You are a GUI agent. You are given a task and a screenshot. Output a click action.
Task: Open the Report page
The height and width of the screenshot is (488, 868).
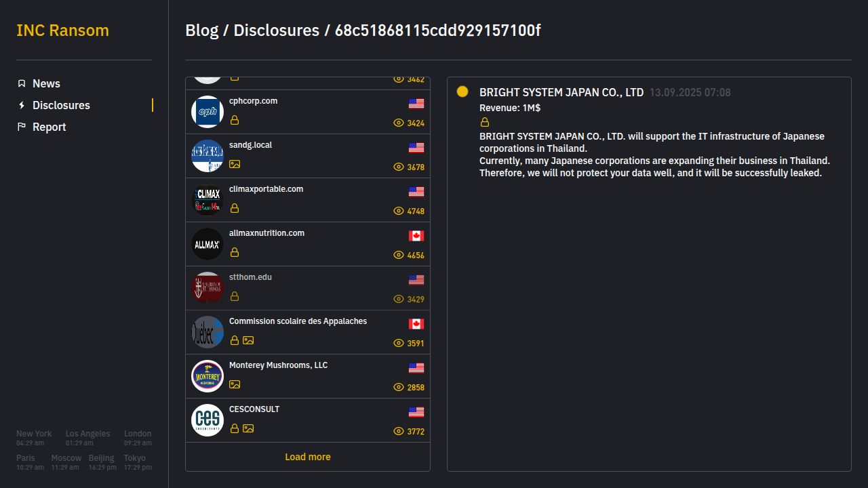49,127
